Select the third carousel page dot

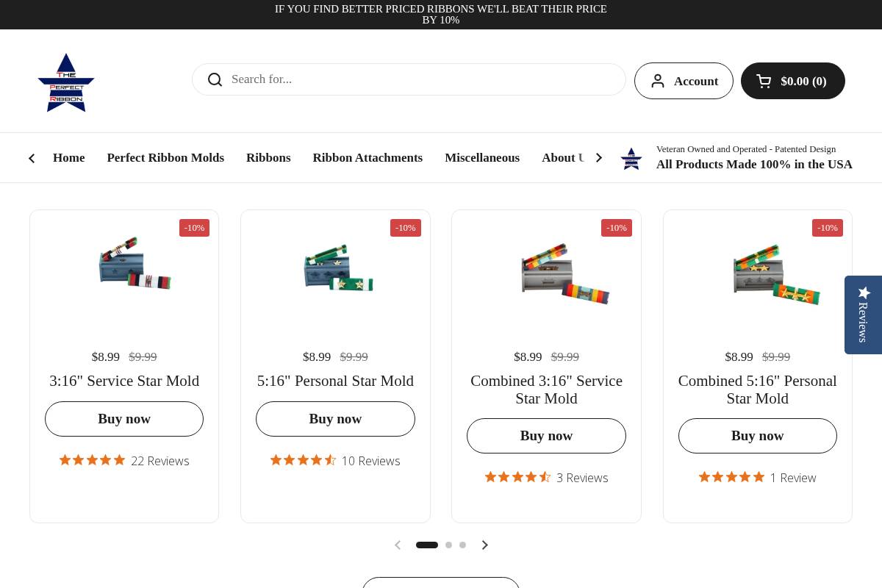[x=462, y=545]
